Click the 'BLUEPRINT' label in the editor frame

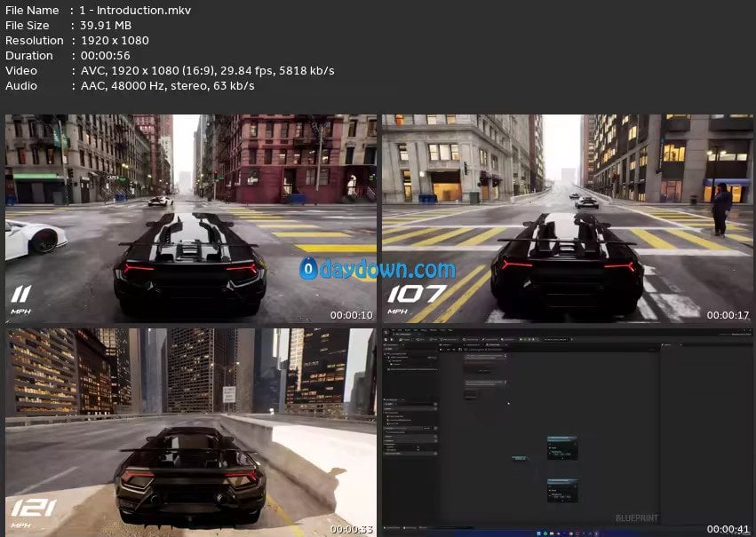pyautogui.click(x=636, y=518)
